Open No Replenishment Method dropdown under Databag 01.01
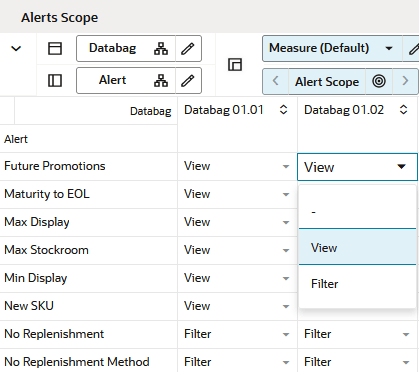The image size is (419, 372). point(286,363)
